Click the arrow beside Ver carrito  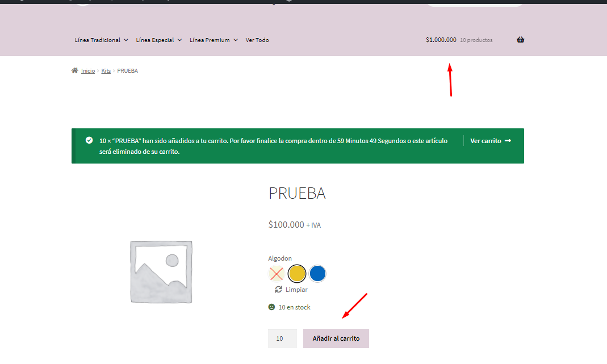508,141
